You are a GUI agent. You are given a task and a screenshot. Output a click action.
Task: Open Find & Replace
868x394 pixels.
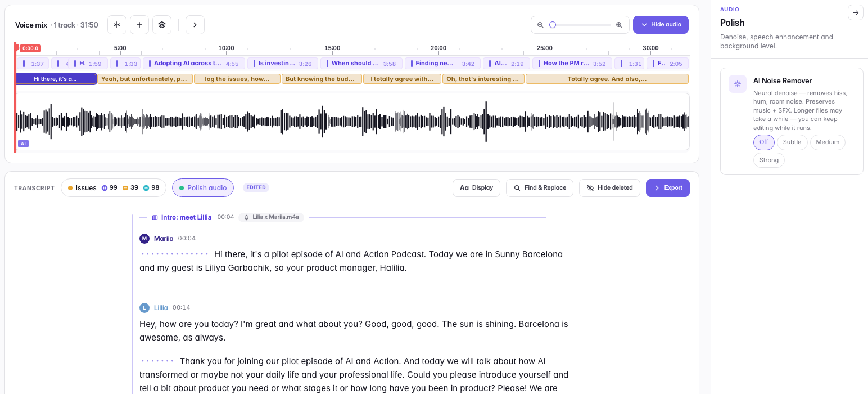click(540, 188)
